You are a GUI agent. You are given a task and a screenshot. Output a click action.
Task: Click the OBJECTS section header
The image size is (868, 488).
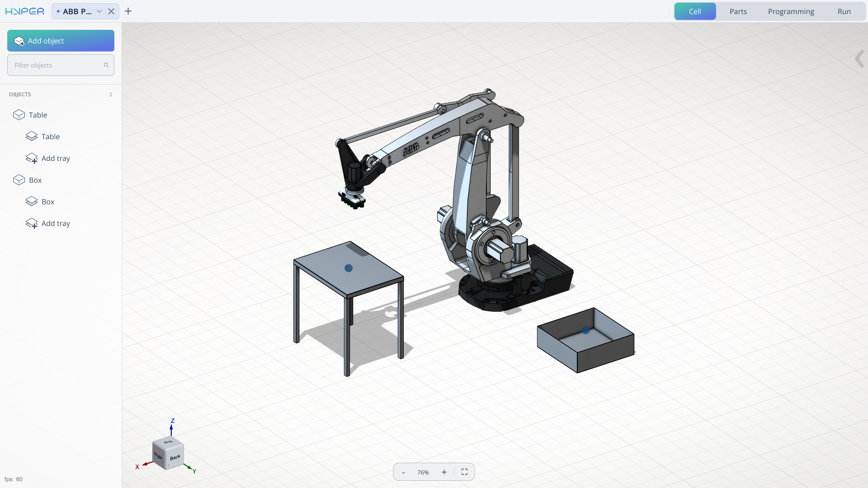point(20,94)
